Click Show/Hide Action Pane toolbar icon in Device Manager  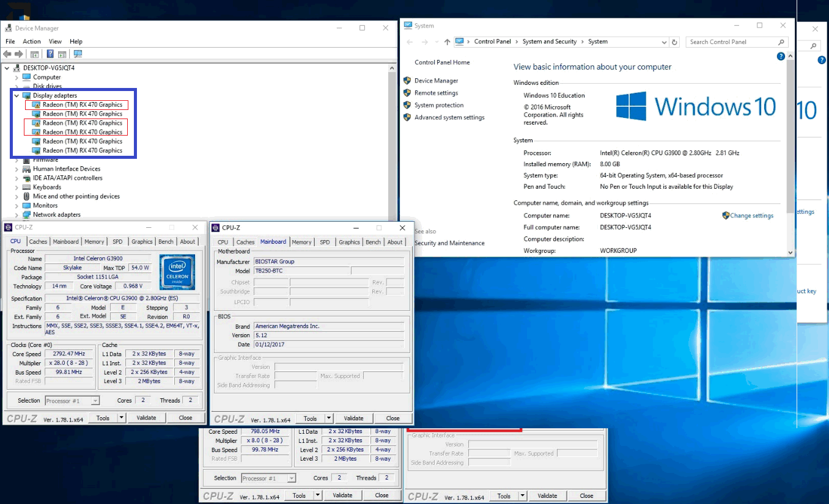coord(62,54)
